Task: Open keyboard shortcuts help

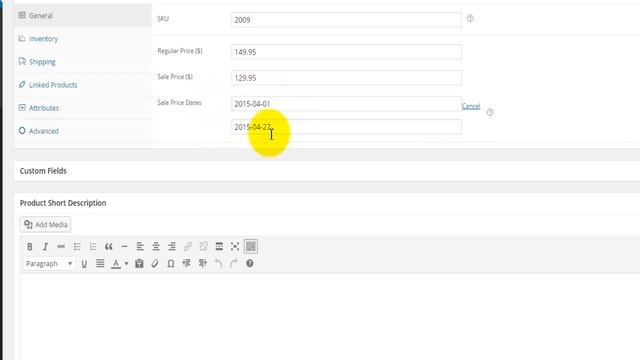Action: click(x=250, y=264)
